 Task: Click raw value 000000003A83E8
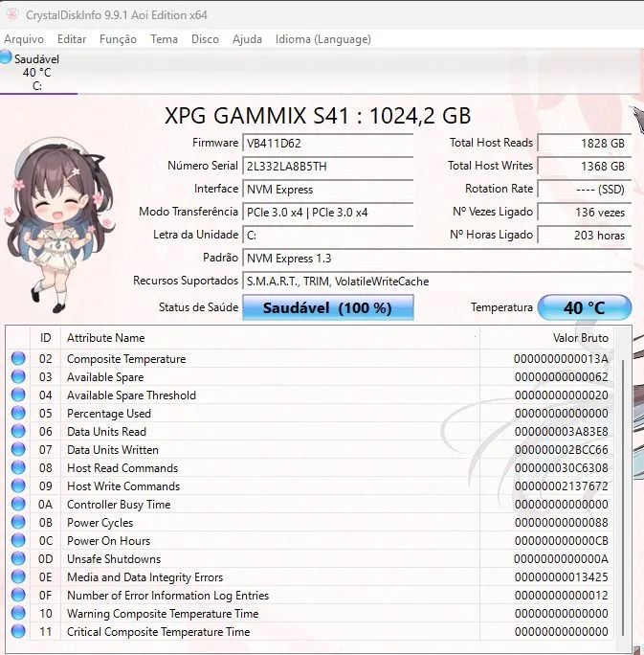(x=562, y=432)
